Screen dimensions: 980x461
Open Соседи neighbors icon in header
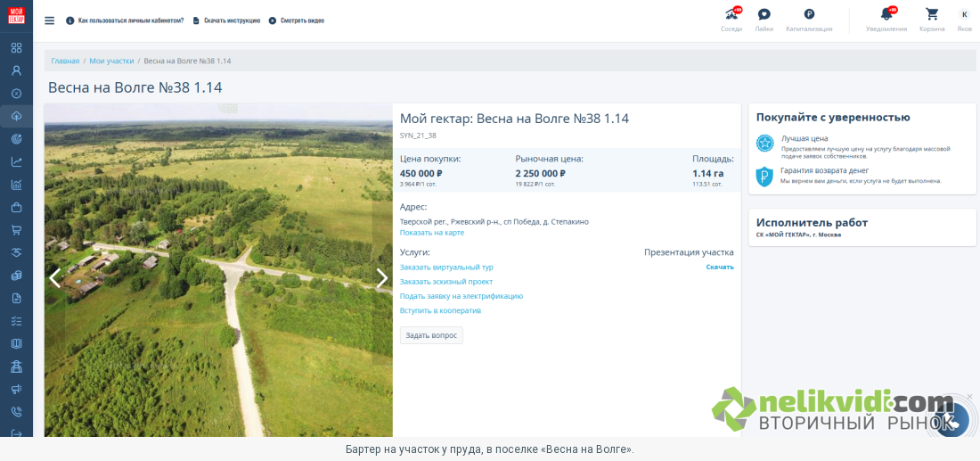point(731,20)
